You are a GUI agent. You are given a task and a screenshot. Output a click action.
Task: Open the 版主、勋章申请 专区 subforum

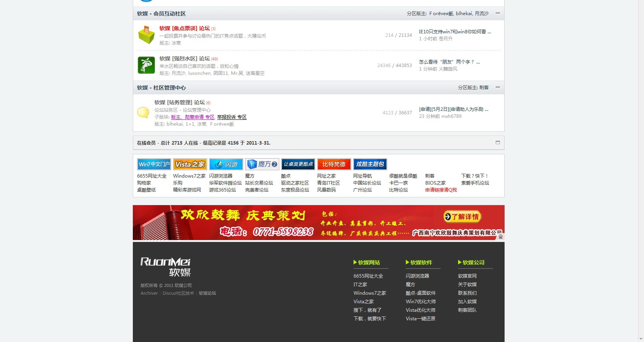pos(192,117)
